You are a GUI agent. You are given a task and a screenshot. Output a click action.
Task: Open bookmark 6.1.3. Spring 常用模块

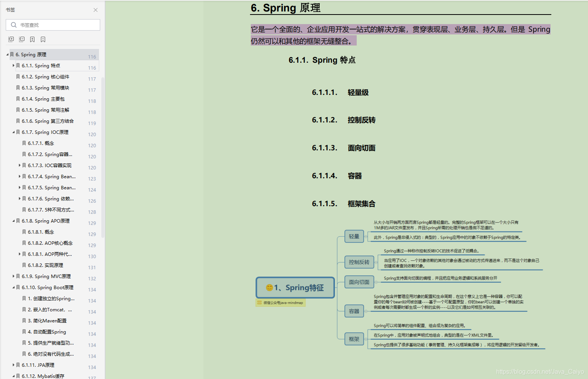pos(45,88)
